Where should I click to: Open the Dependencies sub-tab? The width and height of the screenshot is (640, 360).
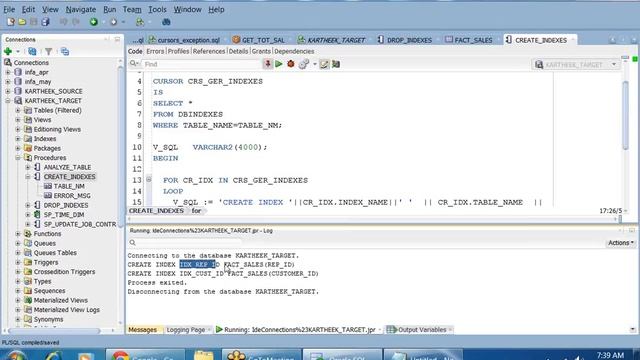[x=294, y=51]
